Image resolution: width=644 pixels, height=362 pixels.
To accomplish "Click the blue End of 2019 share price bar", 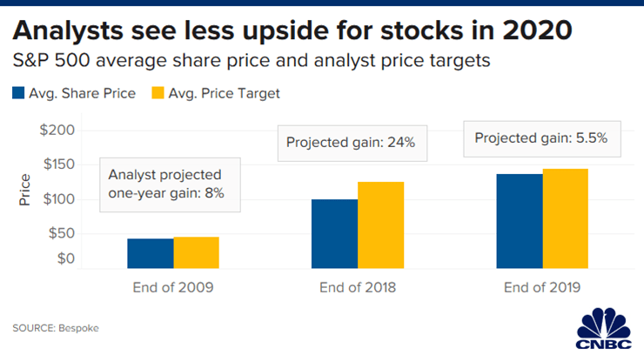I will [520, 221].
